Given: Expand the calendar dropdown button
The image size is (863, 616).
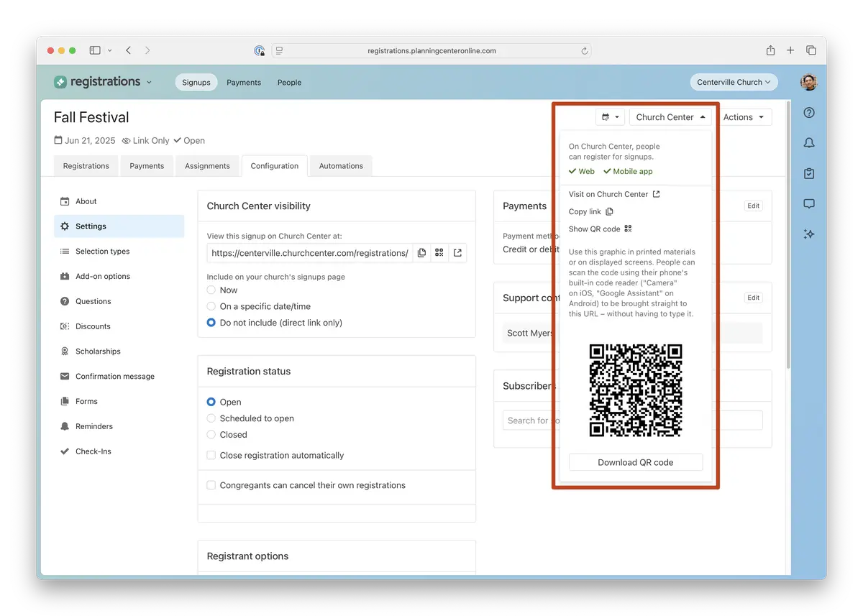Looking at the screenshot, I should pos(611,117).
